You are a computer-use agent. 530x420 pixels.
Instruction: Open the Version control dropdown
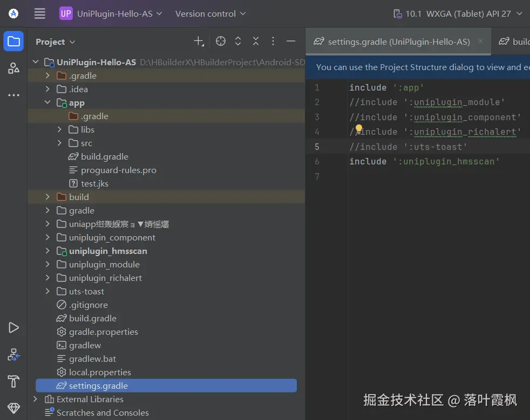point(209,13)
